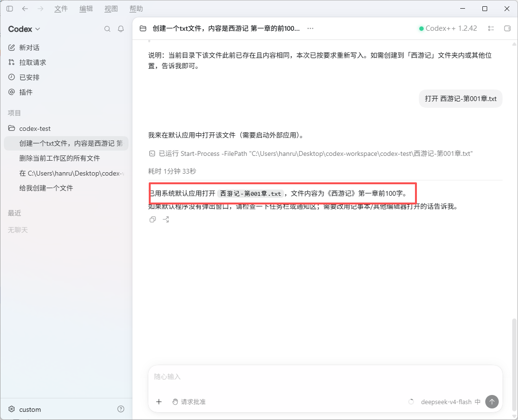Open the 帮助 menu

[136, 9]
